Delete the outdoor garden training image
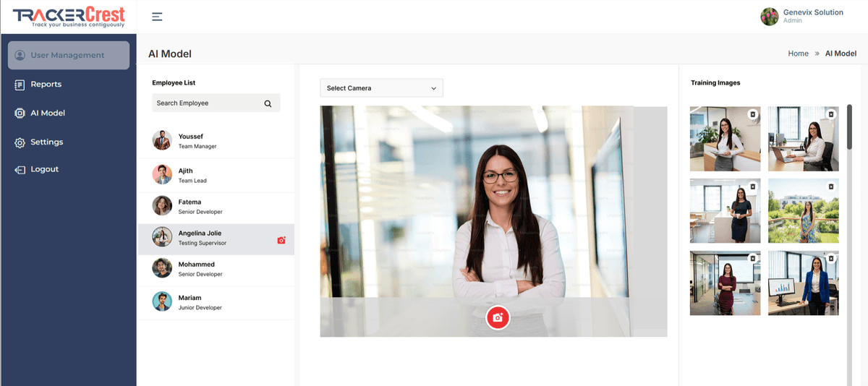The image size is (868, 386). pyautogui.click(x=831, y=186)
